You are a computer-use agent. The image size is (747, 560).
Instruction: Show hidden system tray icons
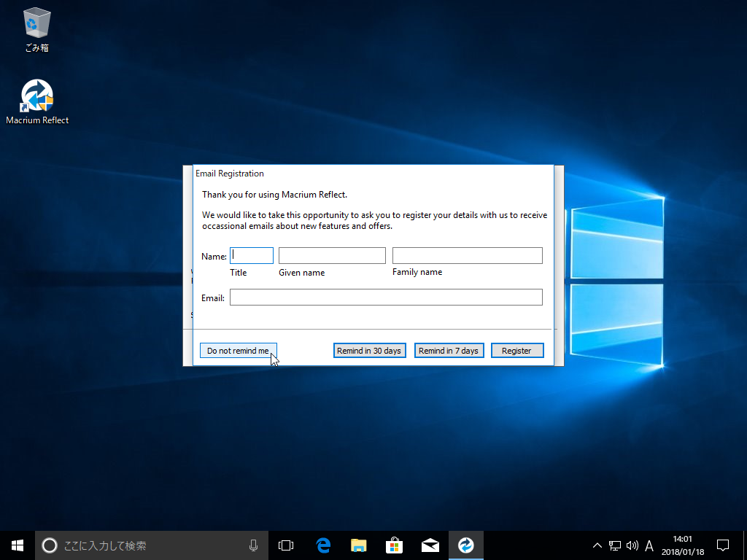597,545
